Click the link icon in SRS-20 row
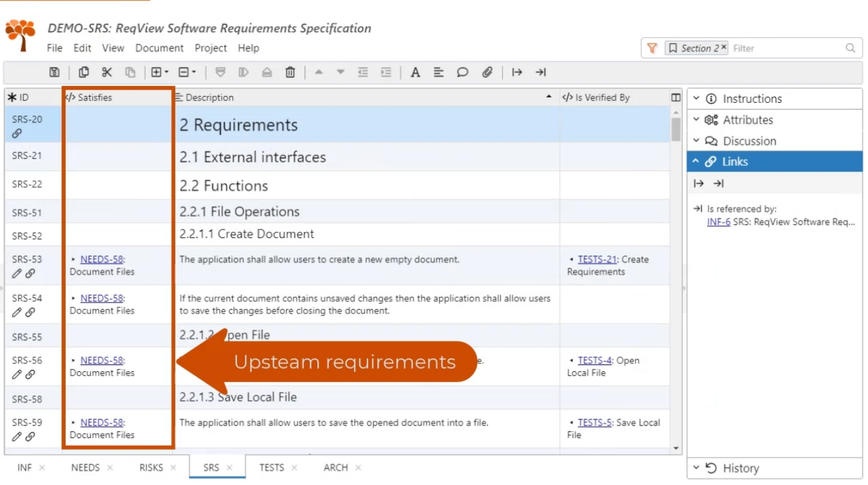 (x=17, y=133)
